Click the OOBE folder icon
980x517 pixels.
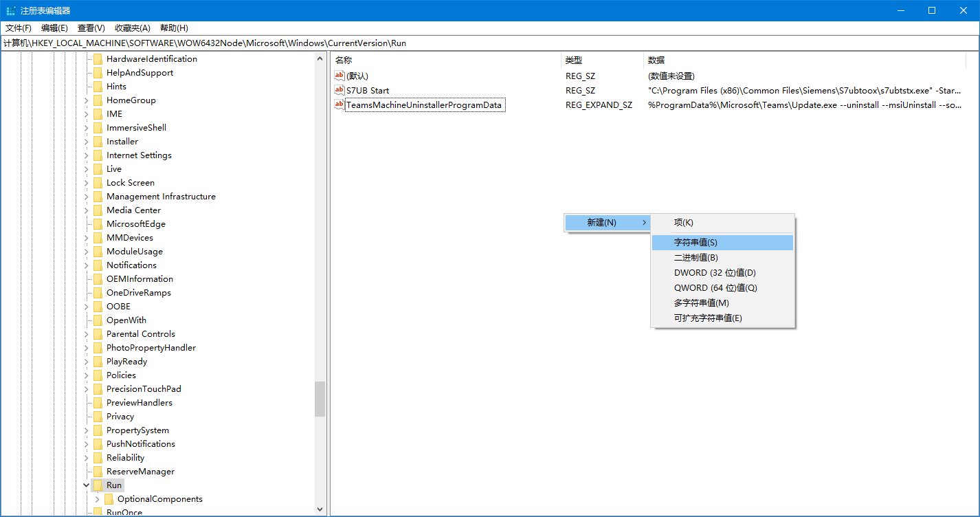point(98,307)
